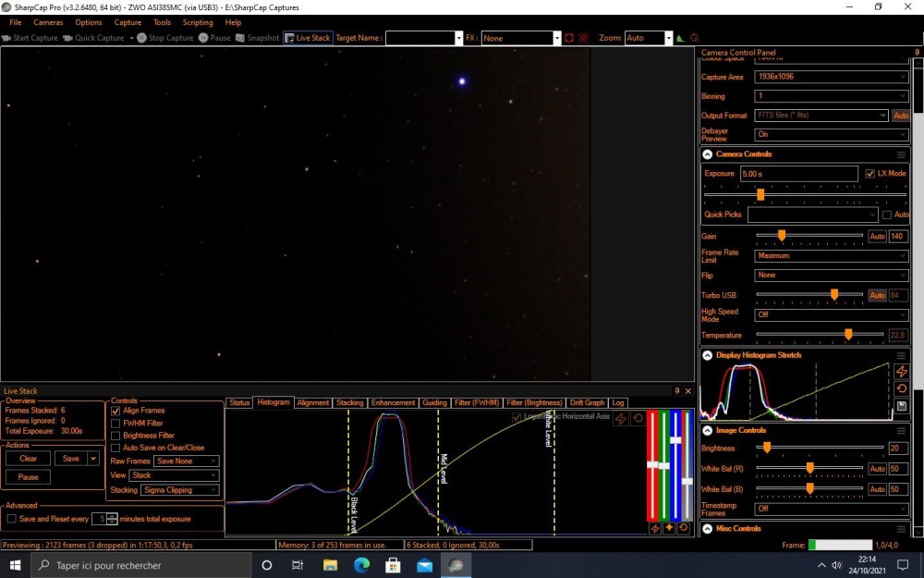924x578 pixels.
Task: Open the View Stack dropdown
Action: pyautogui.click(x=174, y=475)
